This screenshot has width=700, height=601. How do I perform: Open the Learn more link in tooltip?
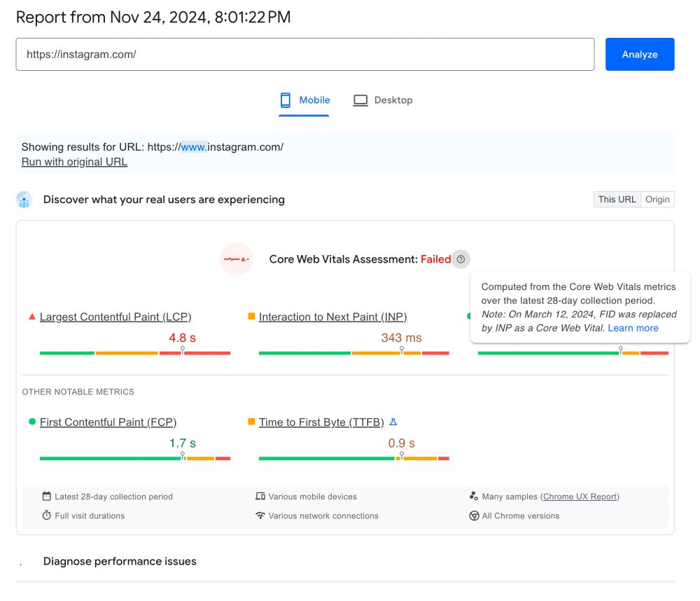pos(633,328)
